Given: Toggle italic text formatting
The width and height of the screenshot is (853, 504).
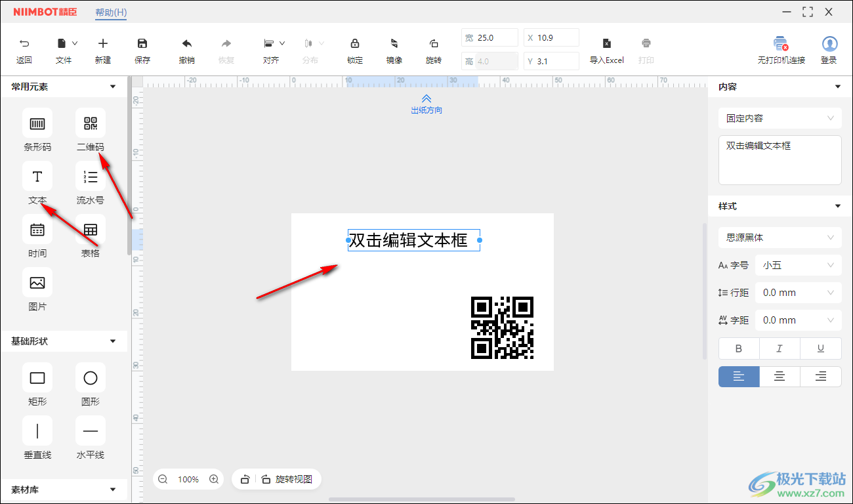Looking at the screenshot, I should click(x=780, y=348).
